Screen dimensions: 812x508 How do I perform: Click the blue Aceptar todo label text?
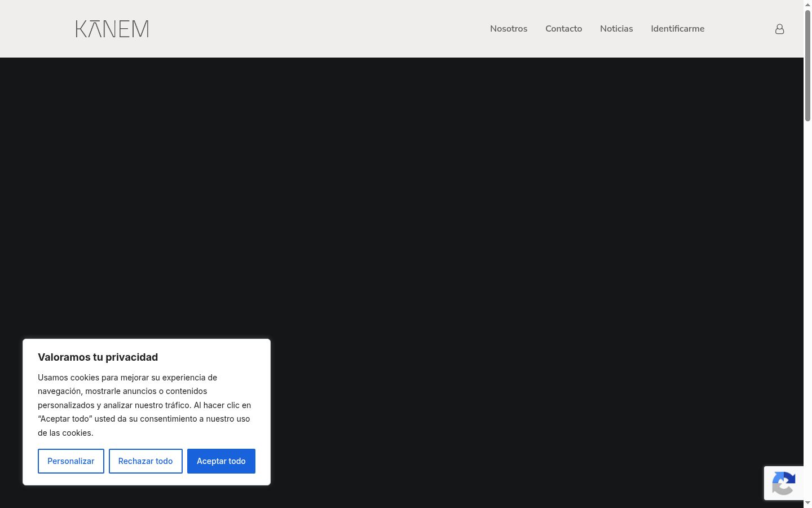click(221, 461)
